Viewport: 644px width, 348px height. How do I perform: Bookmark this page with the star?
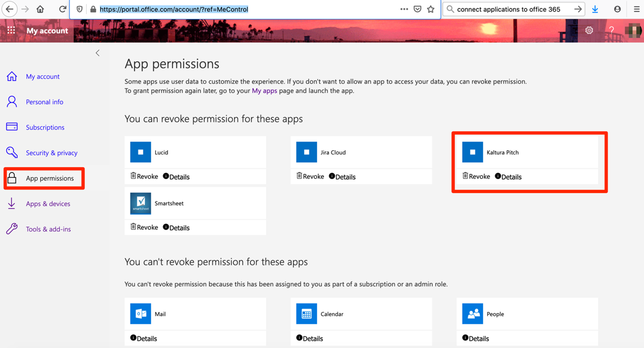coord(431,9)
